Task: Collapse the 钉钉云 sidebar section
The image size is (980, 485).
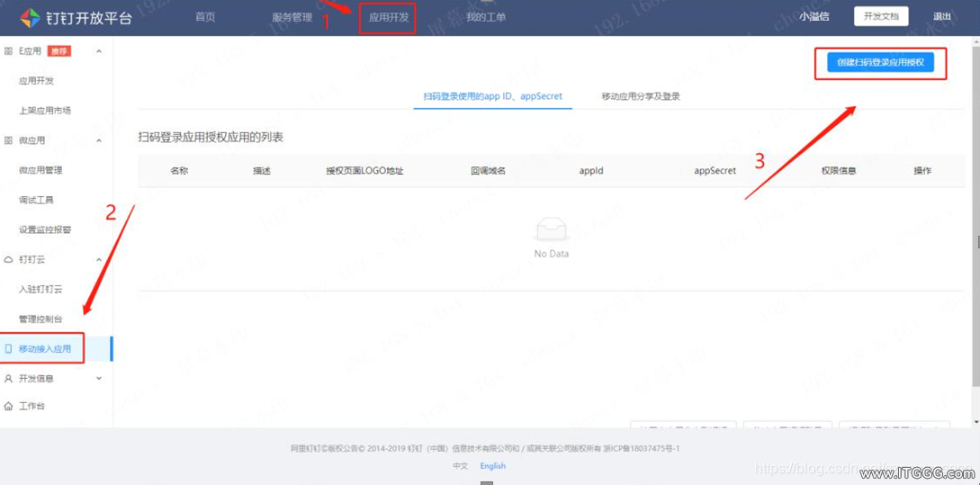Action: (99, 259)
